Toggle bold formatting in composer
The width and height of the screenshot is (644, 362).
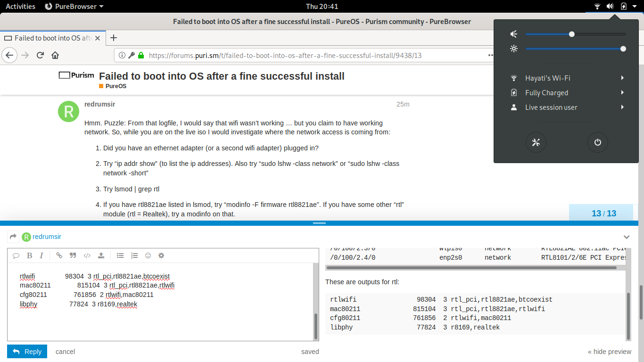(29, 255)
